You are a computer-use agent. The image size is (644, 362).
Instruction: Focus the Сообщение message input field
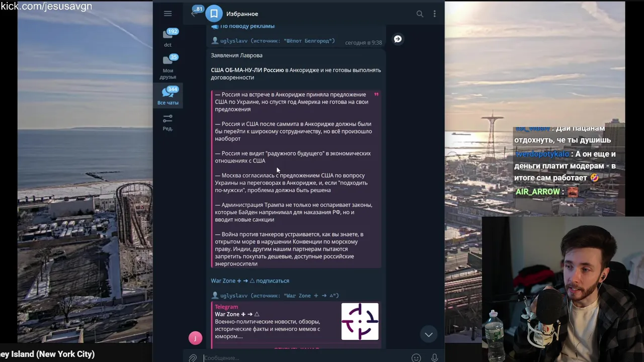pos(305,358)
